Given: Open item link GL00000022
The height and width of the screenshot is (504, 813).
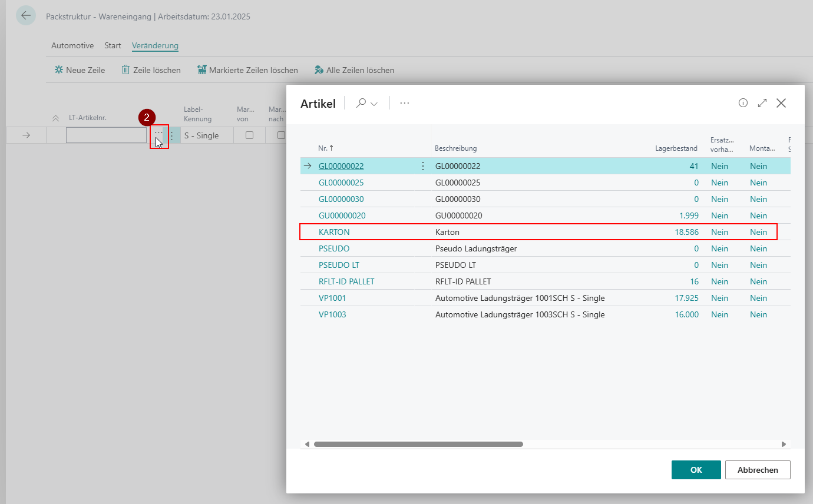Looking at the screenshot, I should (x=341, y=166).
